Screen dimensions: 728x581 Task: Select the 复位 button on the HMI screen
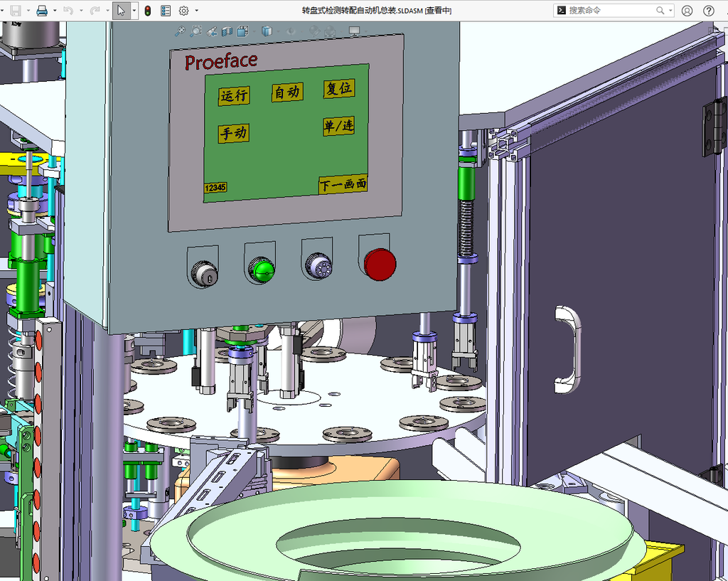pyautogui.click(x=339, y=89)
